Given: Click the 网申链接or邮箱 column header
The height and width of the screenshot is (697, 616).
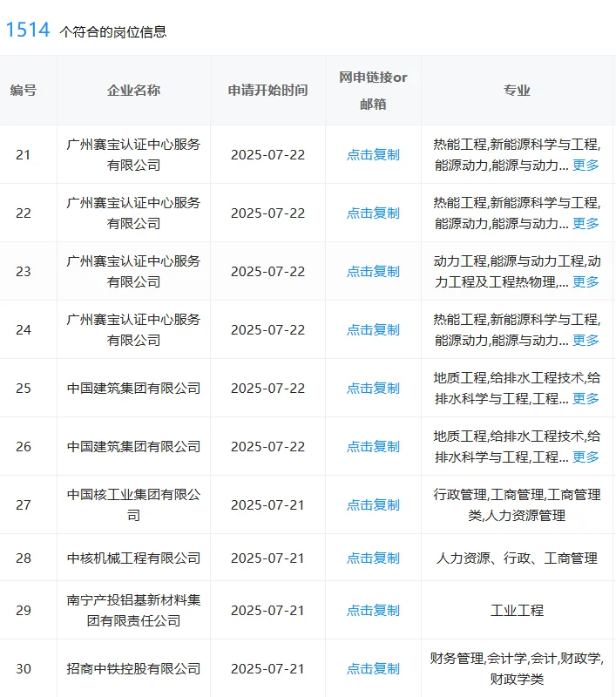Looking at the screenshot, I should [x=373, y=91].
